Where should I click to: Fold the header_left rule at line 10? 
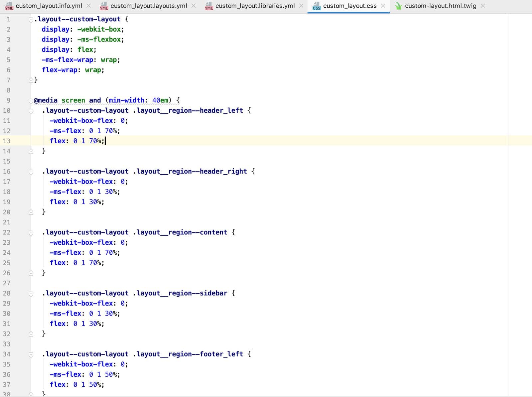point(31,111)
